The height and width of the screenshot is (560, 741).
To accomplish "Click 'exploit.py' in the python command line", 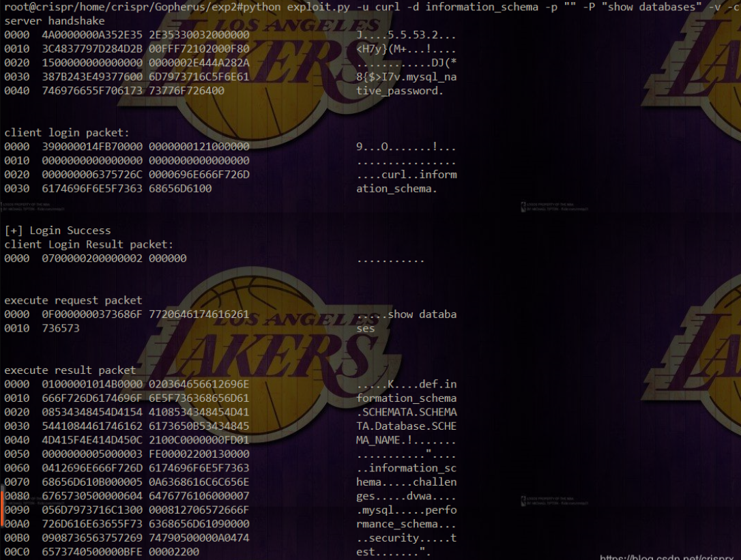I will tap(318, 7).
